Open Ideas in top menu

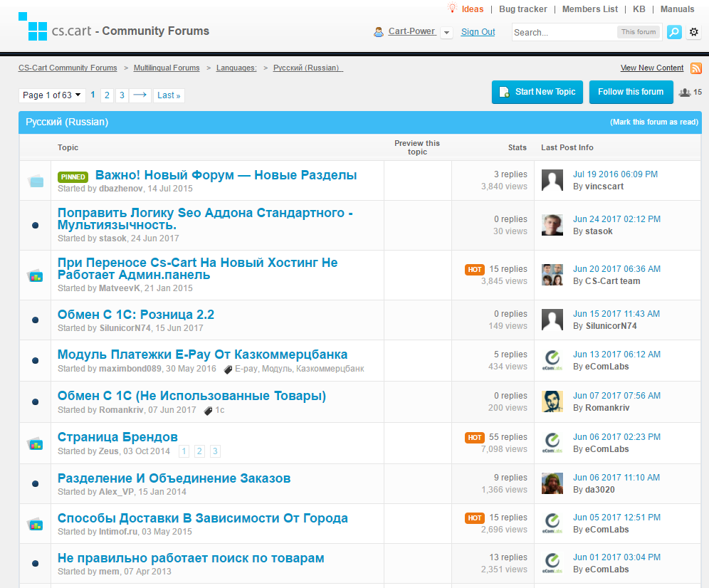(x=473, y=9)
